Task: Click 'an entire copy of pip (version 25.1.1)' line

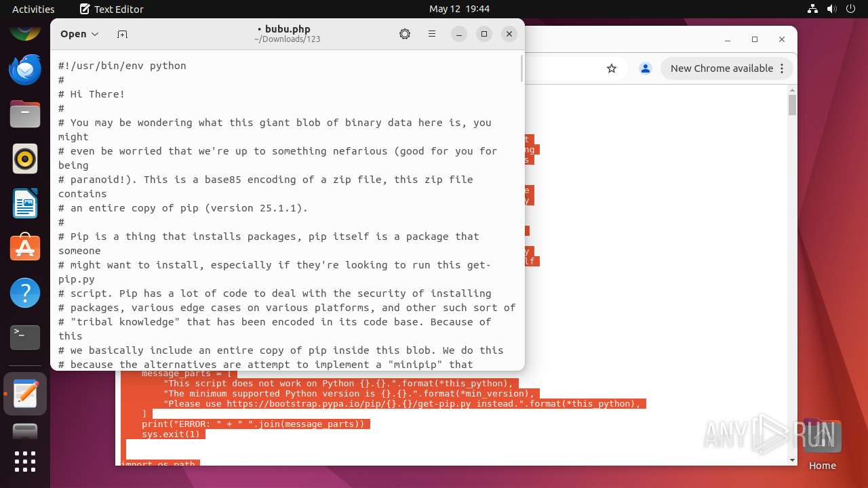Action: [x=183, y=208]
